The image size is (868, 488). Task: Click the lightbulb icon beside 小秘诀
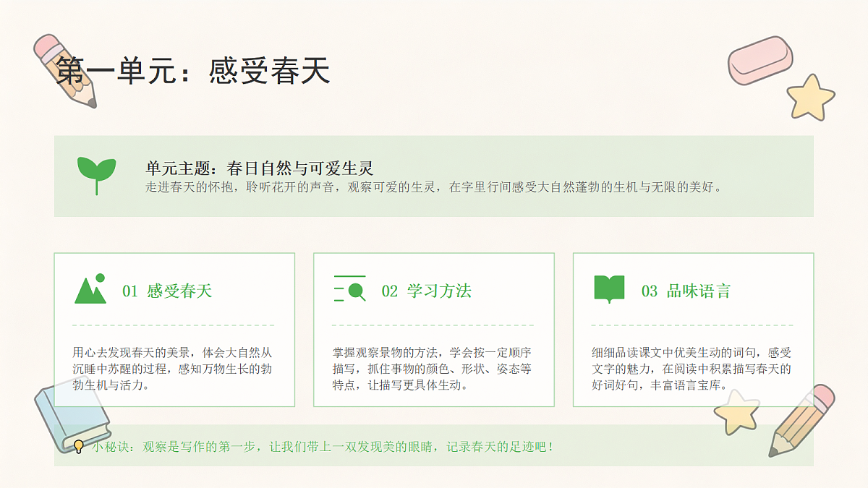coord(79,447)
